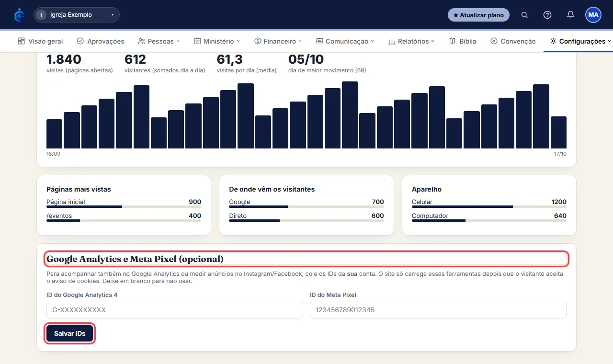
Task: Click the Bíblia open book icon
Action: pyautogui.click(x=452, y=41)
